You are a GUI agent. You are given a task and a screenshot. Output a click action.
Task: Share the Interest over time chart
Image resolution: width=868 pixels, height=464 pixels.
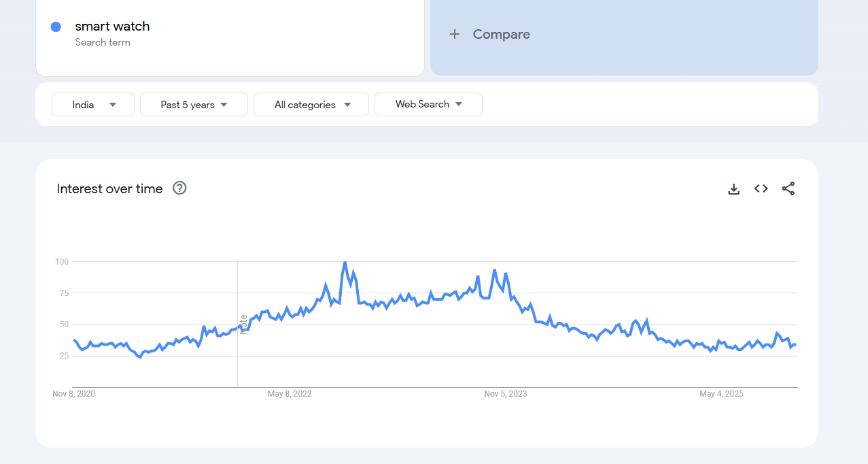tap(788, 189)
